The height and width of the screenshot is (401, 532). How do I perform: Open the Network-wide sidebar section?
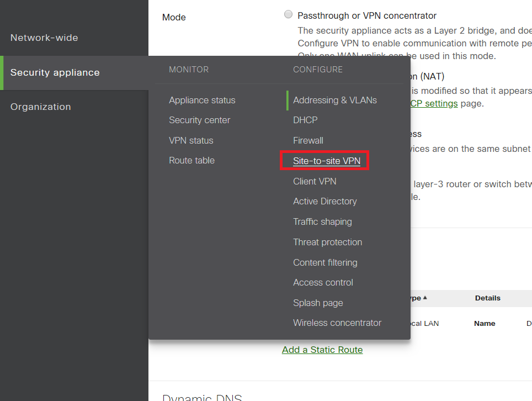pyautogui.click(x=44, y=38)
